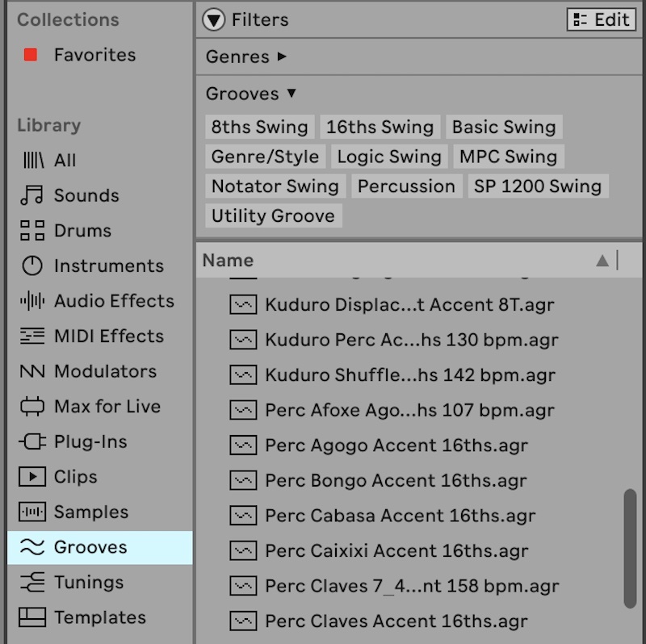646x644 pixels.
Task: Click the Sounds note icon in Library
Action: pyautogui.click(x=31, y=195)
